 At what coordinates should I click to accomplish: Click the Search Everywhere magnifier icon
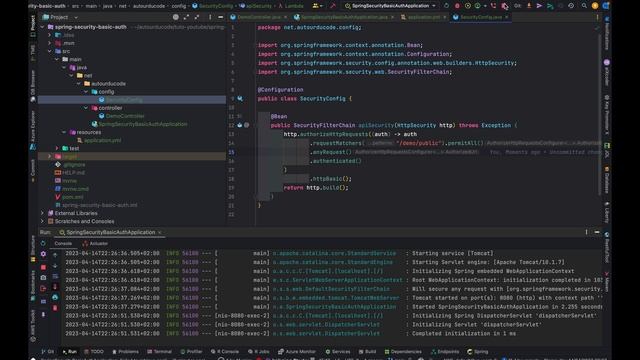(584, 6)
